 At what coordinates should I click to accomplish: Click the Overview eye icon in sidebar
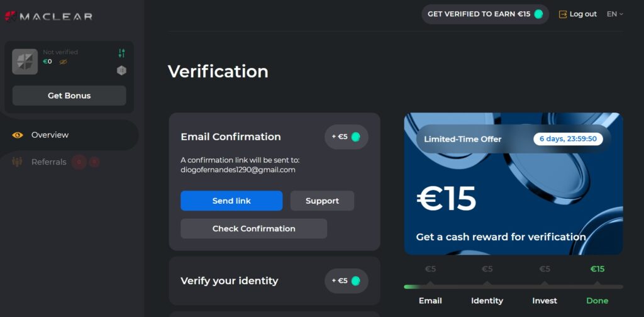click(18, 135)
